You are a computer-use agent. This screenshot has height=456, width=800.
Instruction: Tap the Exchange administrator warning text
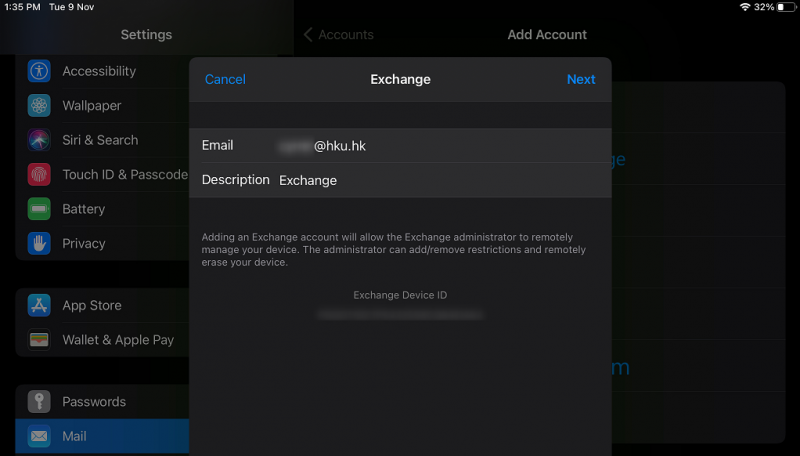coord(393,249)
